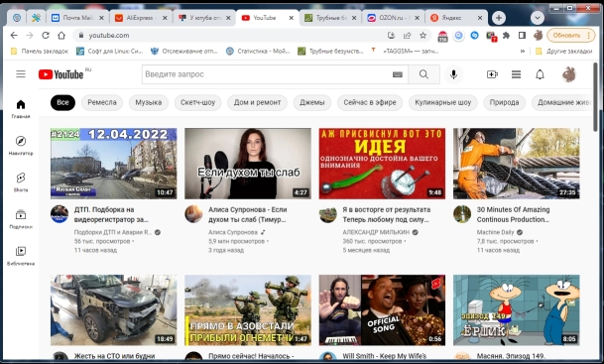The image size is (604, 364).
Task: Select the Ремесла filter chip
Action: [x=102, y=102]
